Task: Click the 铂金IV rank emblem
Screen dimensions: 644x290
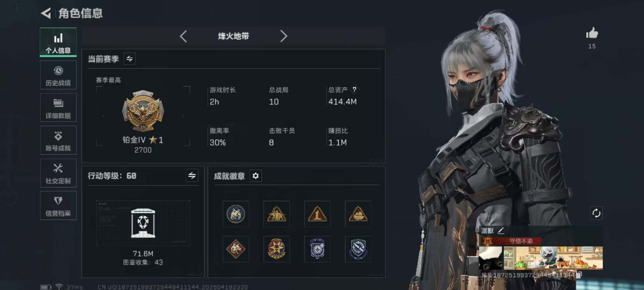Action: (143, 111)
